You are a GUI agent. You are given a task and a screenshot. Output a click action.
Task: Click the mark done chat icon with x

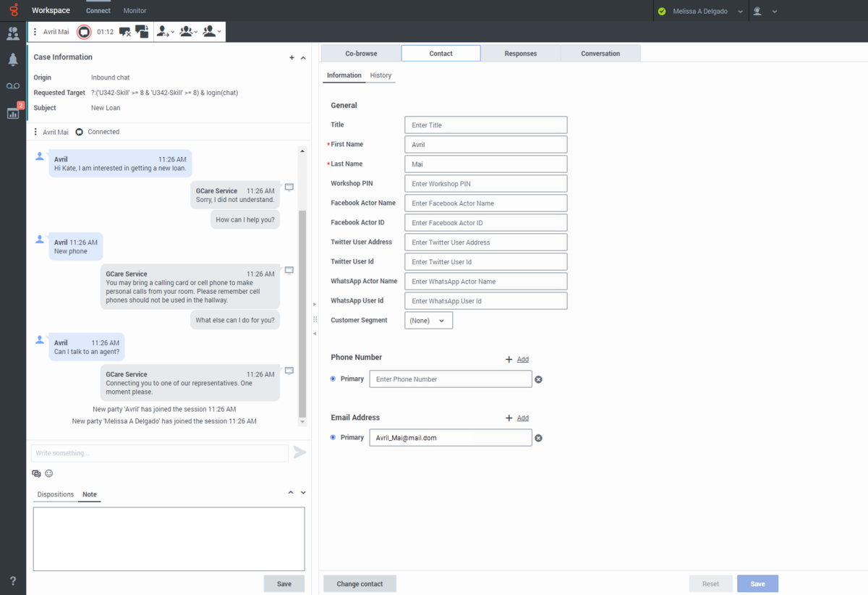pyautogui.click(x=125, y=32)
